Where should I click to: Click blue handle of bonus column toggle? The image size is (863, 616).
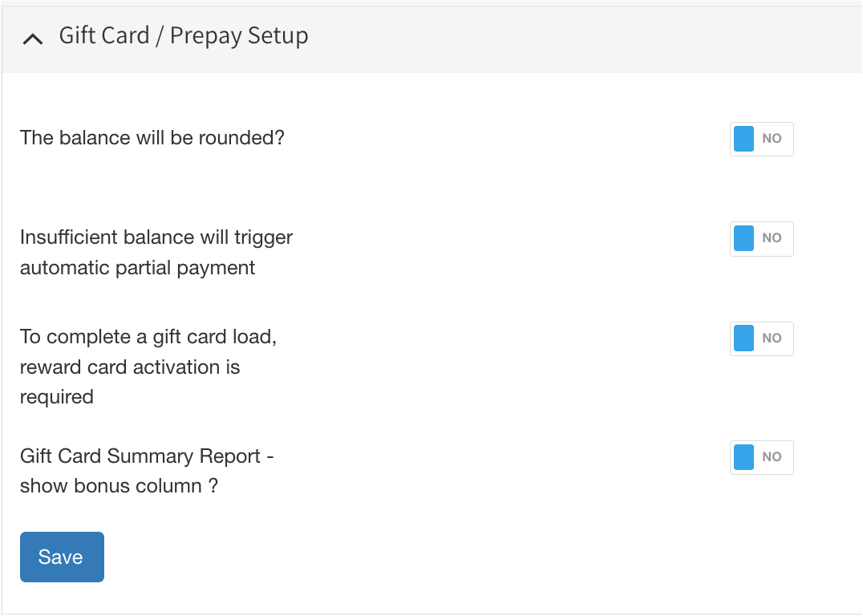coord(744,457)
